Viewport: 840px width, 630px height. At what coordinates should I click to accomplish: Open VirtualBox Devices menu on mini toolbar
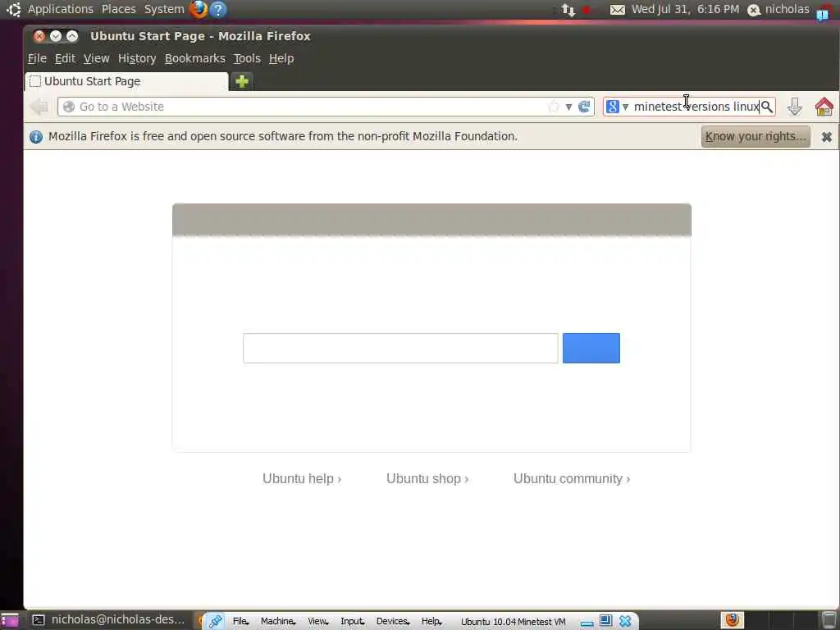[x=393, y=622]
